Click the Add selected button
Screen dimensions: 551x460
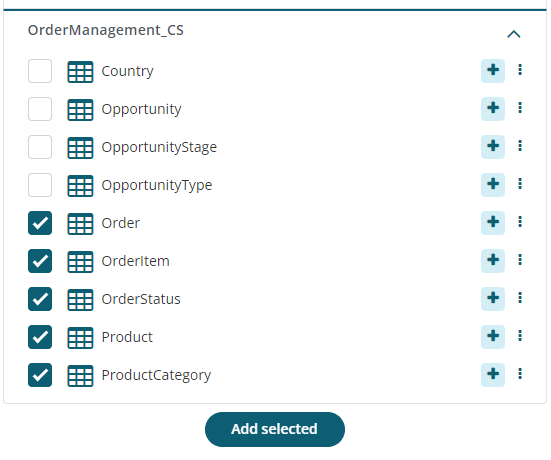(x=275, y=429)
